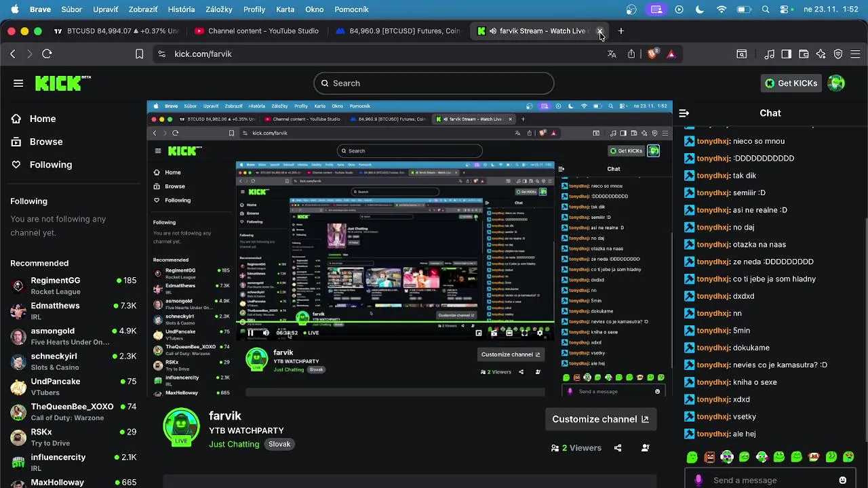The width and height of the screenshot is (868, 488).
Task: Open Brave Rewards triangle icon
Action: (x=671, y=54)
